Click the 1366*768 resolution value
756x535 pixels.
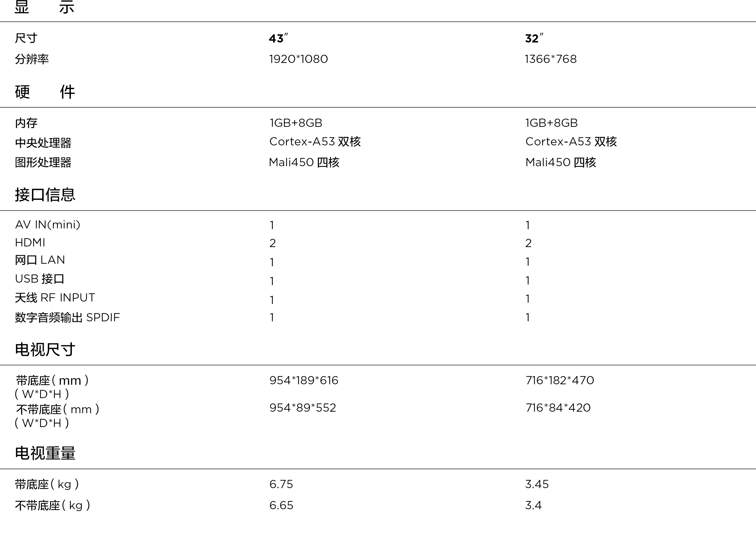[551, 59]
